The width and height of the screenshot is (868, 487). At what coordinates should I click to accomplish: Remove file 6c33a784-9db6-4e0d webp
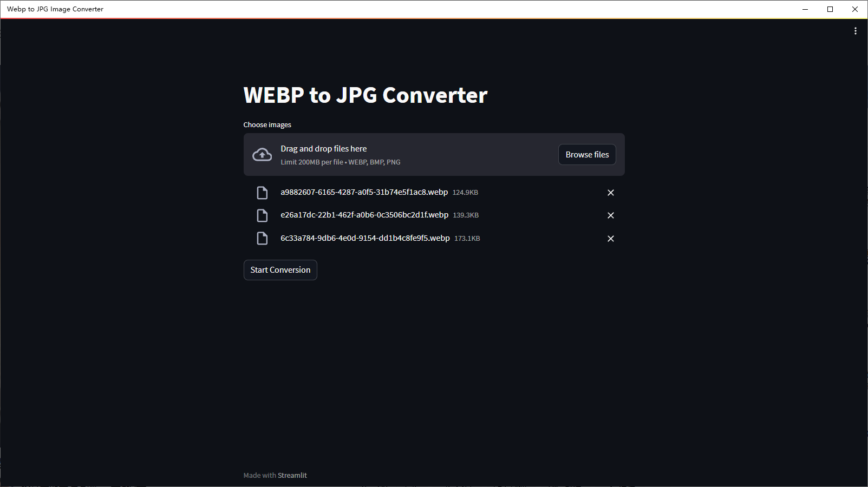coord(610,239)
